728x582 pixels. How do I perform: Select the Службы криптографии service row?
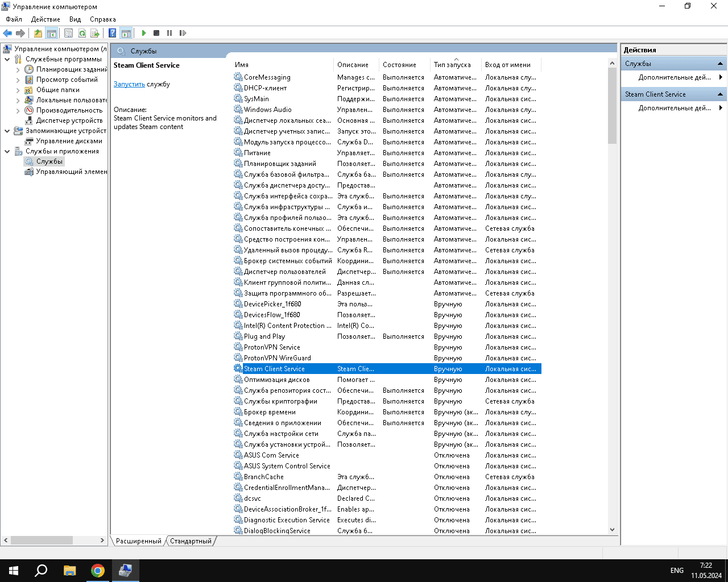point(387,401)
